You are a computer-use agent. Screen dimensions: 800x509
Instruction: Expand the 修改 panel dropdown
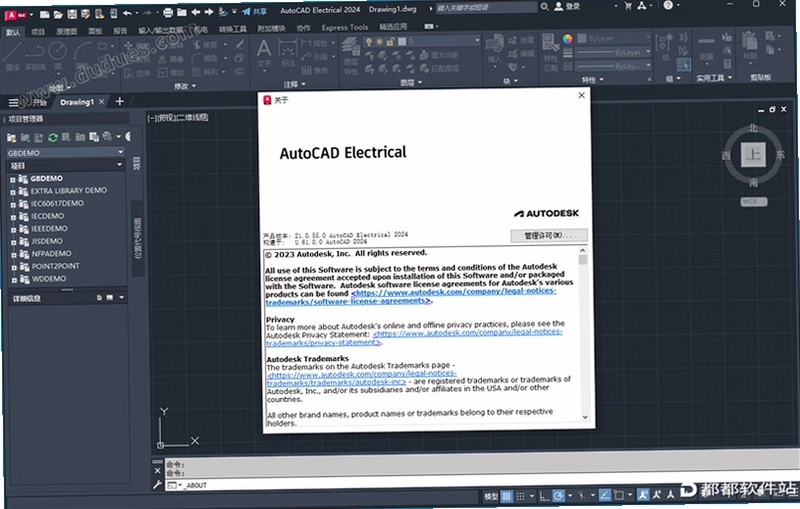click(x=185, y=87)
